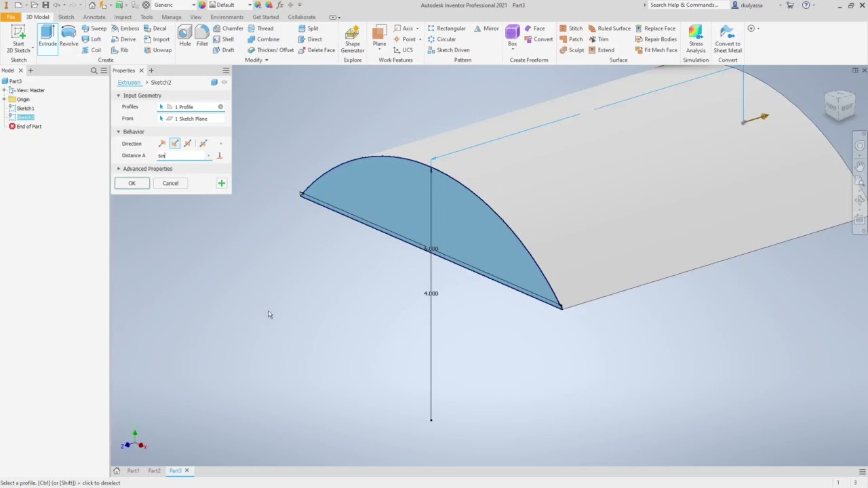This screenshot has width=868, height=488.
Task: Click the Start 2D Sketch tool
Action: coord(18,39)
